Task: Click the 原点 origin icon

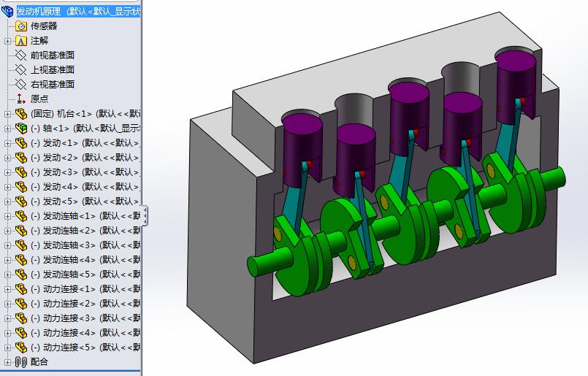Action: pos(21,99)
